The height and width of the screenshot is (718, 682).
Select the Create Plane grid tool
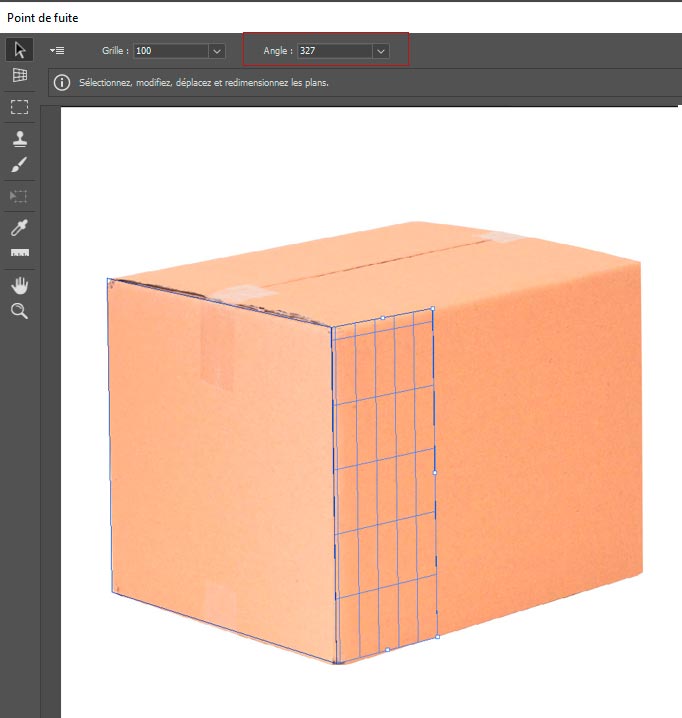[x=19, y=76]
